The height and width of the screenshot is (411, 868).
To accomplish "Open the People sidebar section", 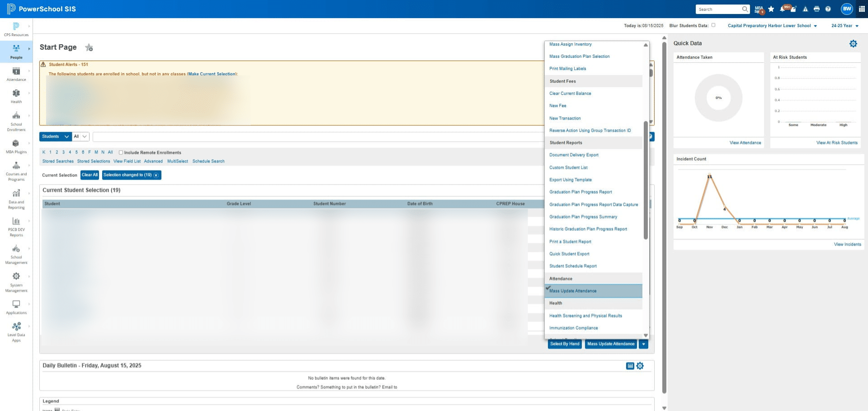I will pyautogui.click(x=16, y=51).
